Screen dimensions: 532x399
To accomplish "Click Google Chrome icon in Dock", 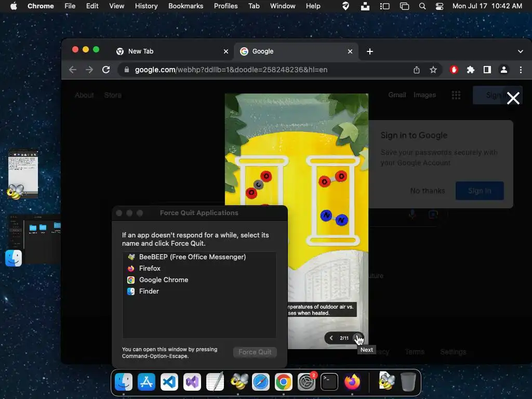I will [284, 382].
